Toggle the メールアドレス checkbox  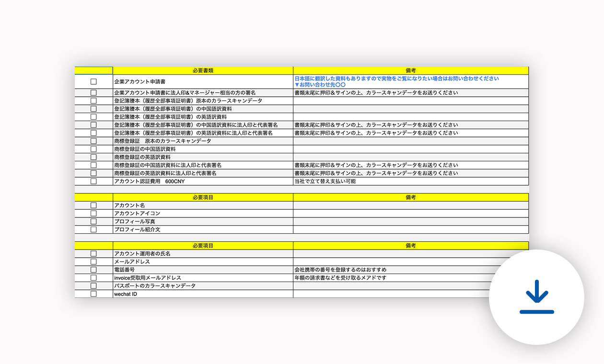pyautogui.click(x=93, y=262)
